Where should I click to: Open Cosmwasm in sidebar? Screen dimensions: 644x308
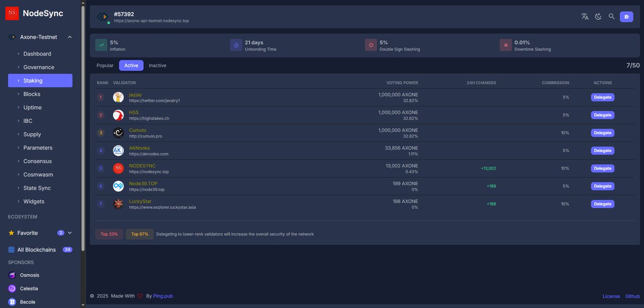[40, 174]
